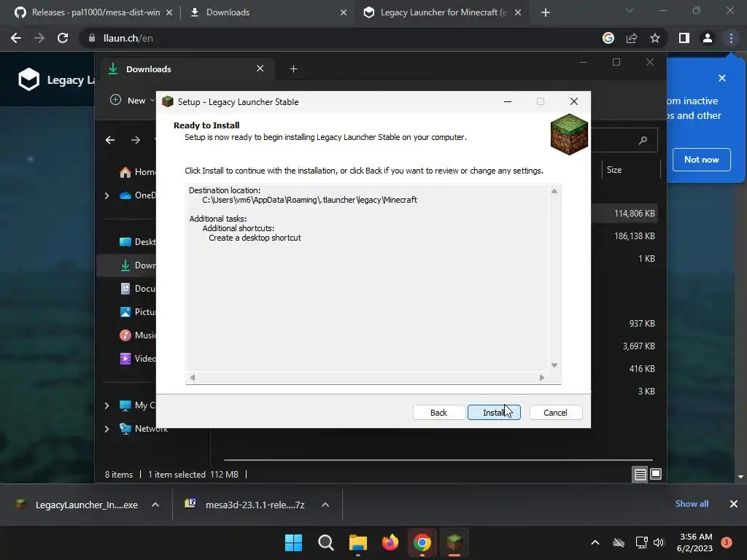Open Firefox from taskbar
Viewport: 747px width, 560px height.
[x=390, y=542]
